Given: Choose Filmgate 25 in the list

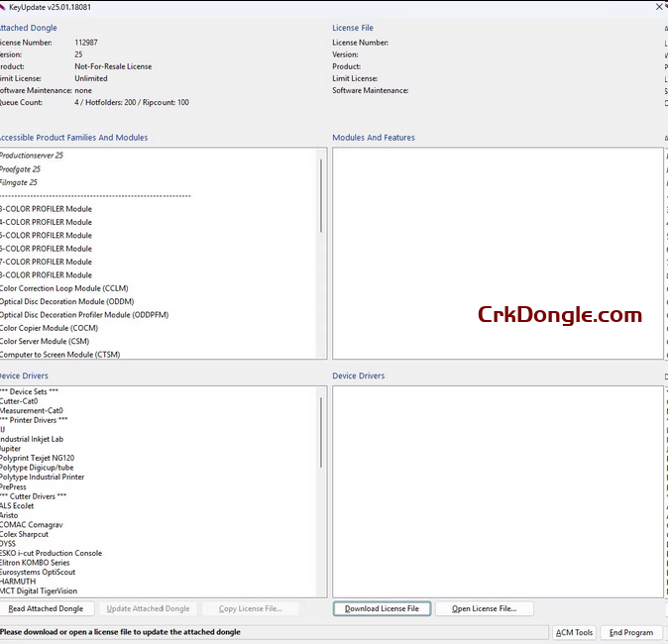Looking at the screenshot, I should [20, 182].
